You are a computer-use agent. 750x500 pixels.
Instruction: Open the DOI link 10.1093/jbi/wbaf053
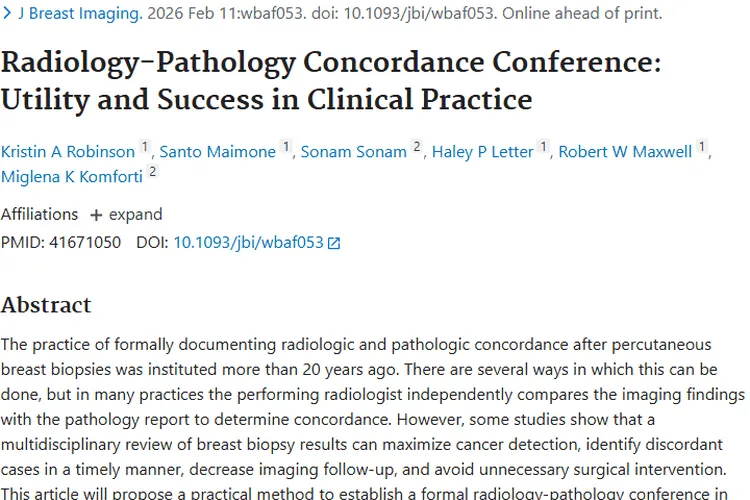pos(248,242)
